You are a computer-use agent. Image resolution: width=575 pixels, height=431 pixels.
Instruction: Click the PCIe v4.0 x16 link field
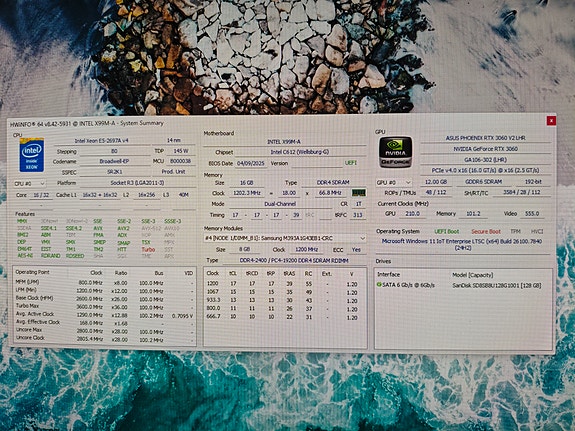[x=485, y=171]
